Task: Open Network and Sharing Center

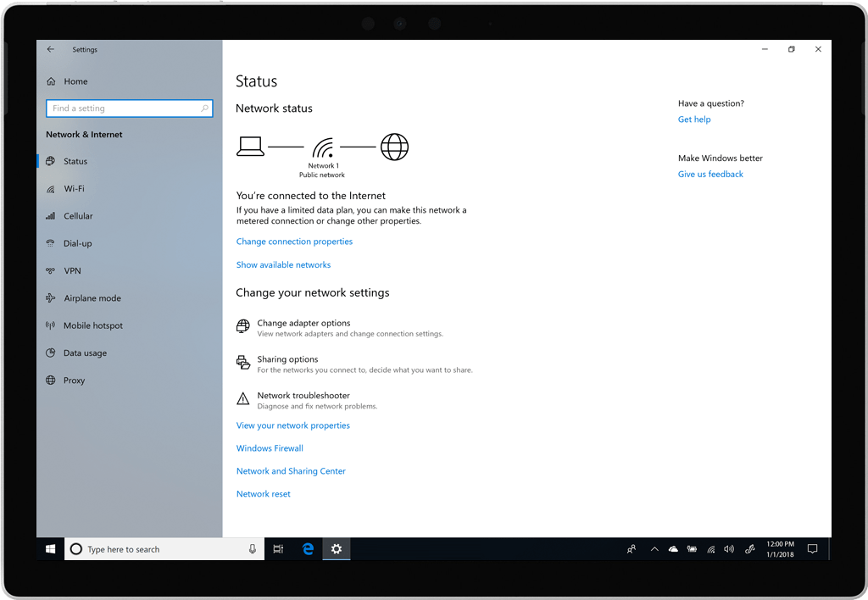Action: 291,471
